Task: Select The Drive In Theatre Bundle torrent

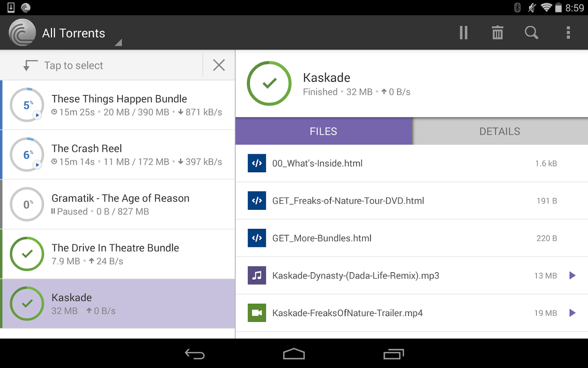Action: pyautogui.click(x=118, y=254)
